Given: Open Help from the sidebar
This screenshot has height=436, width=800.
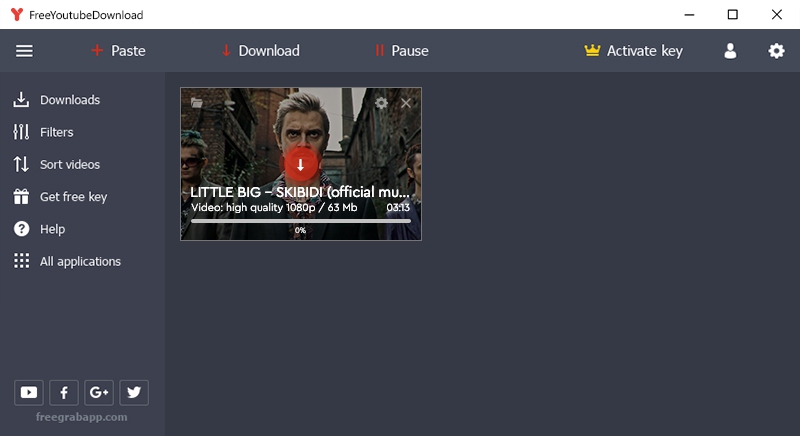Looking at the screenshot, I should pos(39,229).
